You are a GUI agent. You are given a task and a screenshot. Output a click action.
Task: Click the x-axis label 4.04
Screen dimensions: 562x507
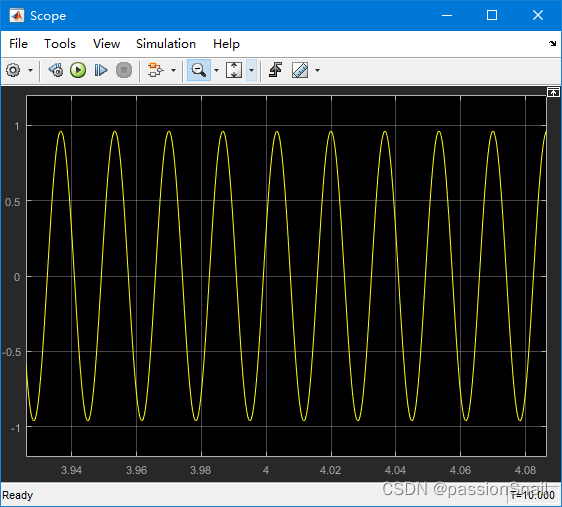click(395, 470)
